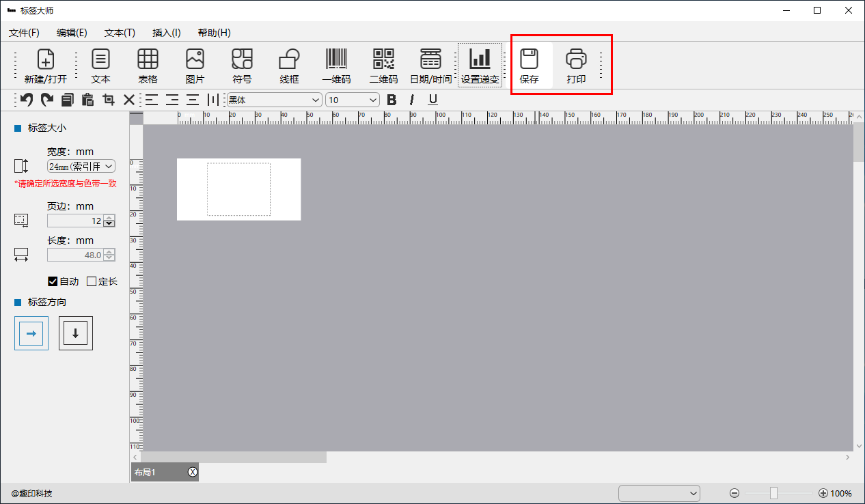
Task: Click the length (长度) stepper arrows
Action: [109, 255]
